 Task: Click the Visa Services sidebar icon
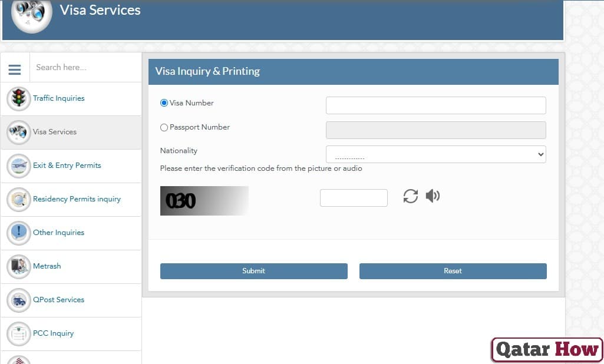18,132
